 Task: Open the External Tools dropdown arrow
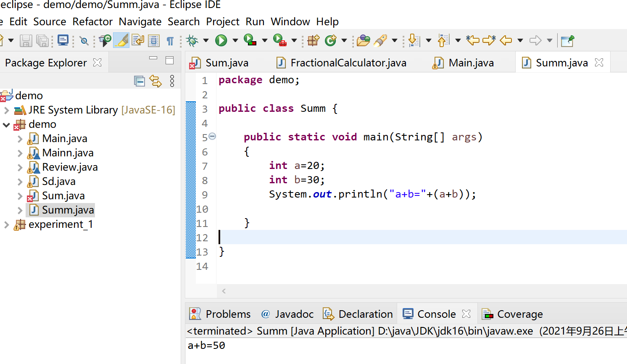[294, 41]
